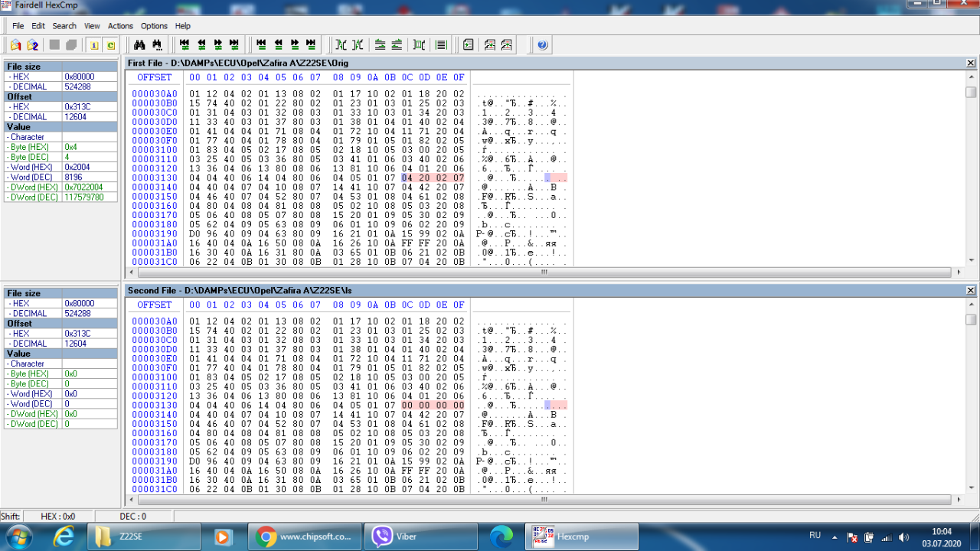Click the striped lines toolbar icon
Screen dimensions: 980x551
pos(441,45)
